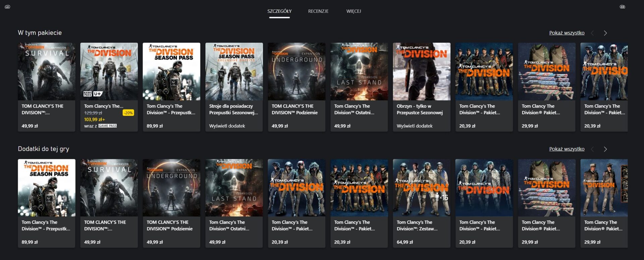
Task: Select the 103,99 zł+ discounted price
Action: pyautogui.click(x=95, y=120)
